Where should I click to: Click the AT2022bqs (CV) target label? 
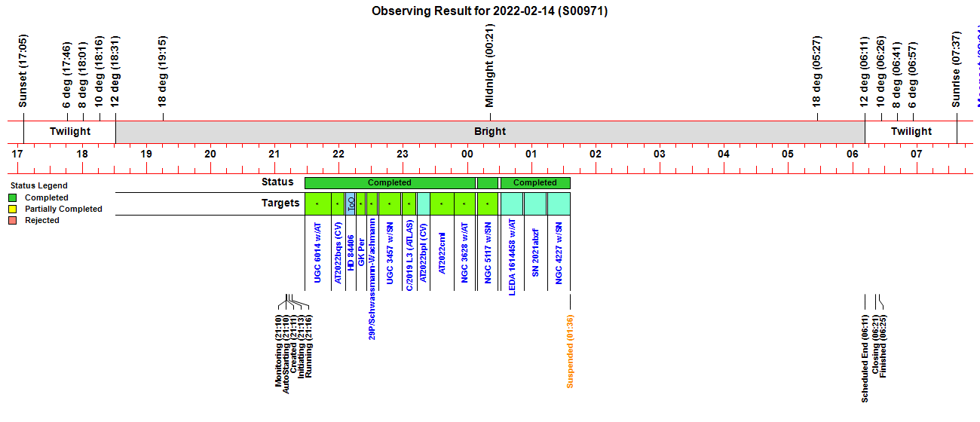coord(338,252)
